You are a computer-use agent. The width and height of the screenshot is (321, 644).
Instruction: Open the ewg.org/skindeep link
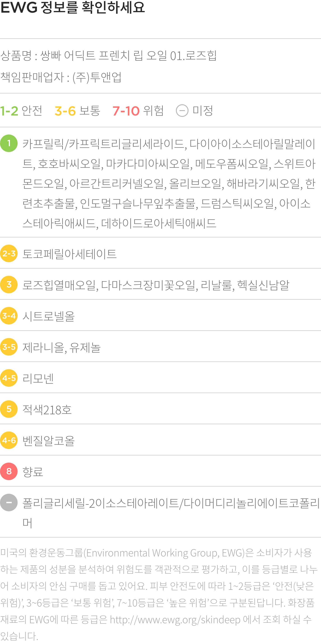(175, 619)
